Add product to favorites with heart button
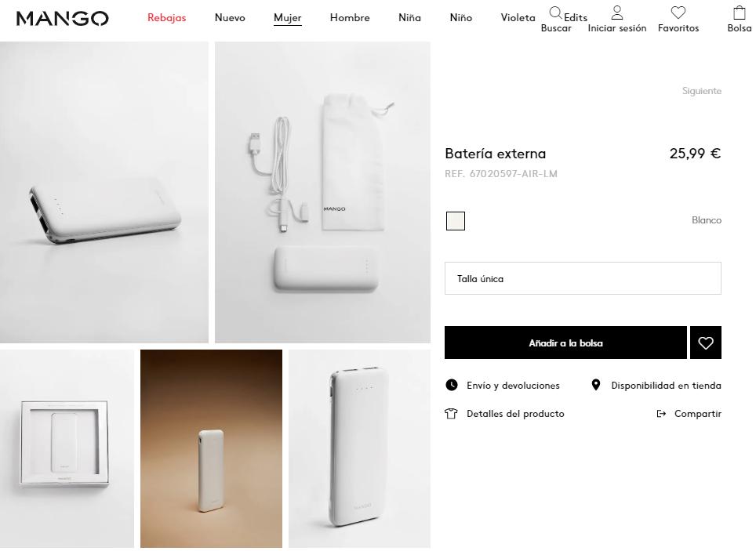Viewport: 756px width, 551px height. pyautogui.click(x=706, y=343)
